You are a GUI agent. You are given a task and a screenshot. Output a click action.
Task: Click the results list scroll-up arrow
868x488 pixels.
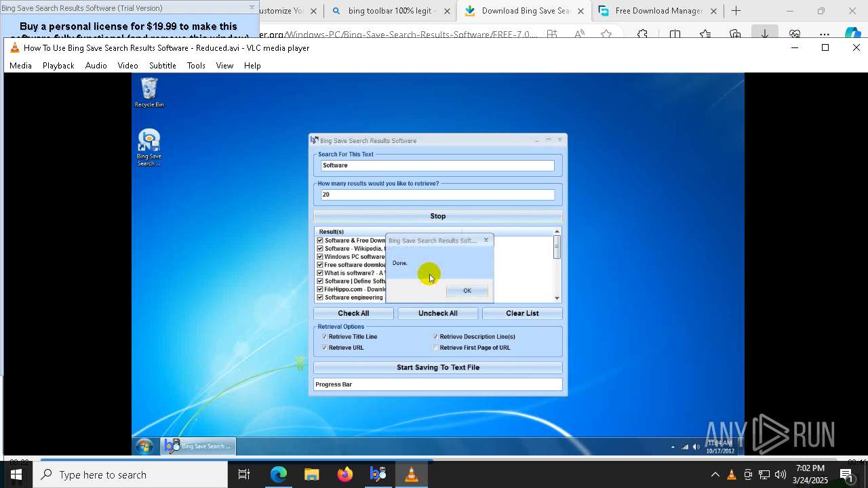[557, 232]
